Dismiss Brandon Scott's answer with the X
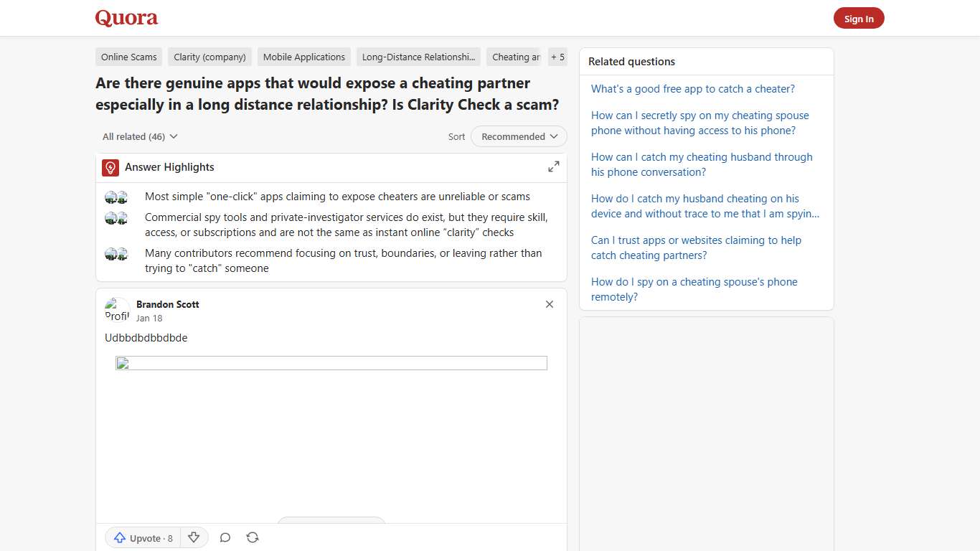 (550, 304)
